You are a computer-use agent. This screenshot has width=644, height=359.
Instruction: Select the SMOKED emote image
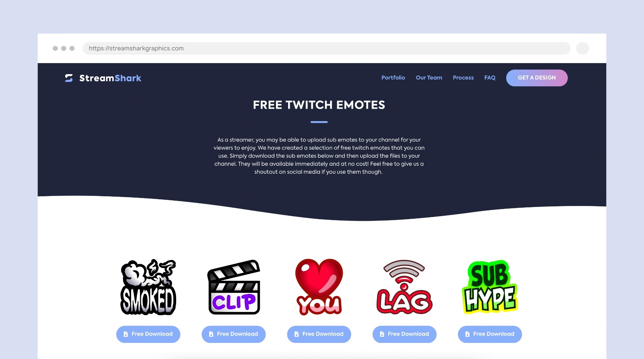click(x=148, y=287)
